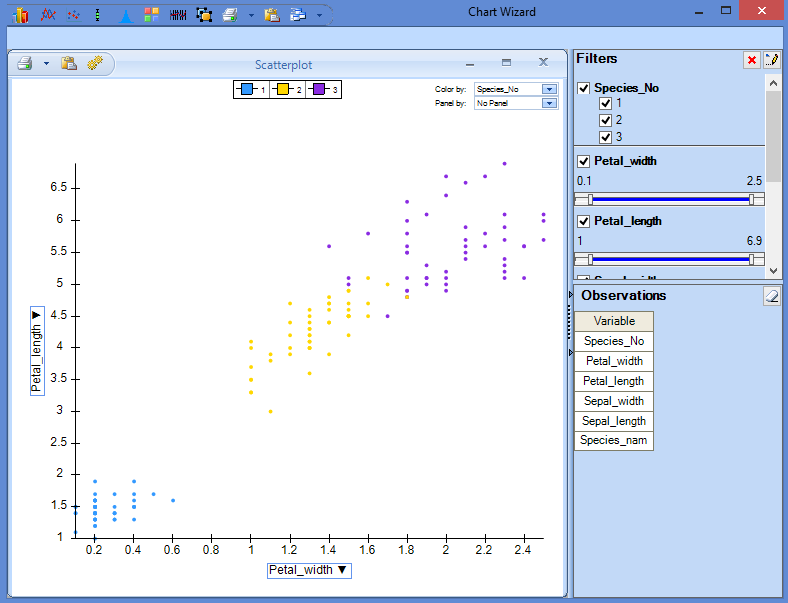Choose the scatterplot chart icon in toolbar

73,14
